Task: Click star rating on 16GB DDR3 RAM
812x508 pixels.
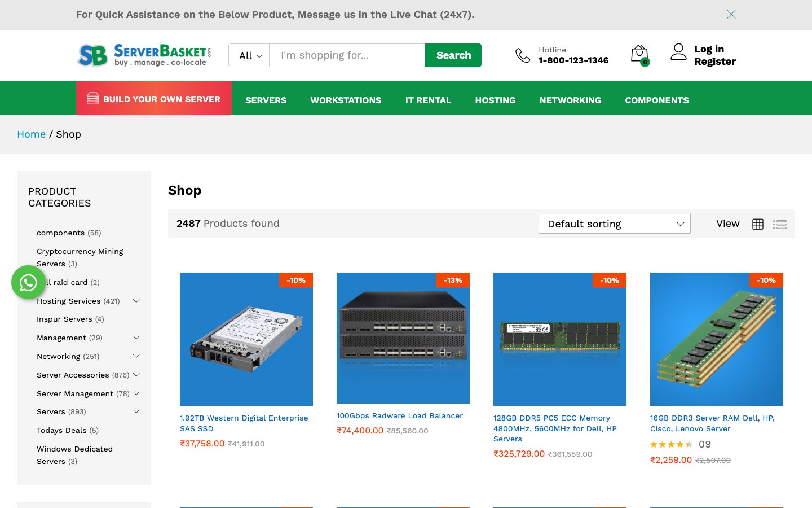Action: (x=671, y=445)
